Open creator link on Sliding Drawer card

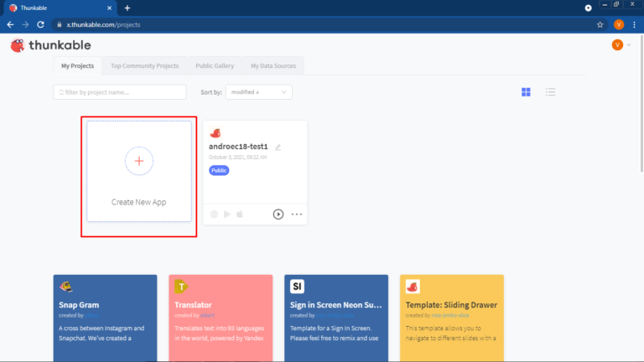[x=450, y=315]
